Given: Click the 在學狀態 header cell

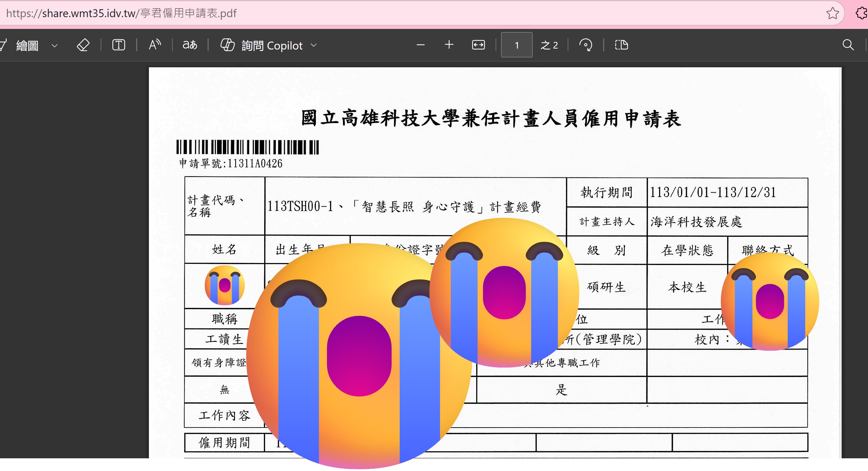Looking at the screenshot, I should tap(687, 250).
